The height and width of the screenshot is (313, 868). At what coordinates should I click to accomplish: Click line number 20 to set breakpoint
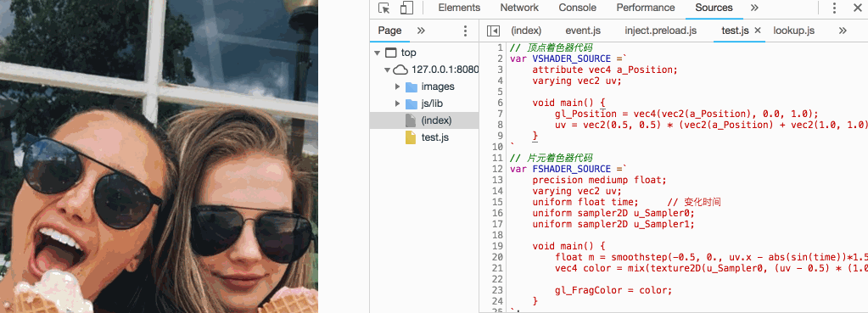tap(497, 257)
